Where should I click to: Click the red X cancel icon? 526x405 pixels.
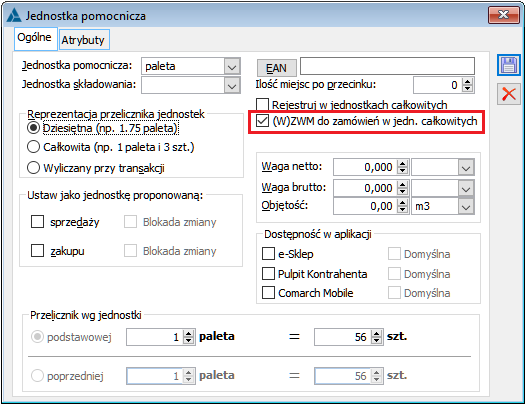509,94
